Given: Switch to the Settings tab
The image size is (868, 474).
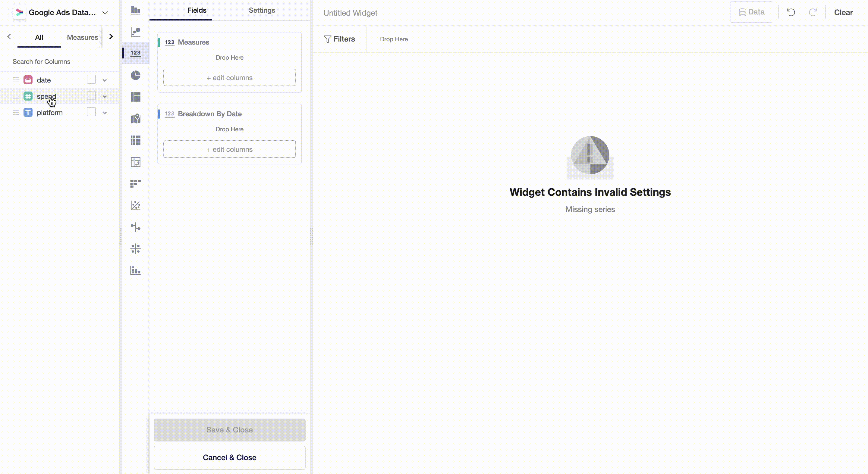Looking at the screenshot, I should click(x=262, y=11).
